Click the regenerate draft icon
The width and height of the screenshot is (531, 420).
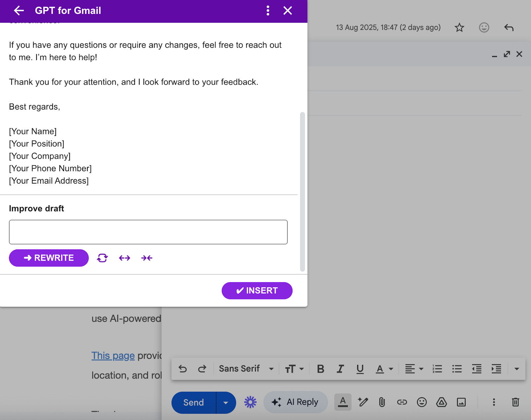tap(103, 258)
